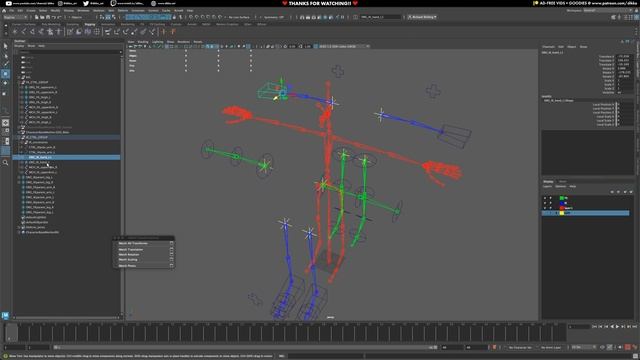Click the first orange key icon on shelf

tap(164, 31)
